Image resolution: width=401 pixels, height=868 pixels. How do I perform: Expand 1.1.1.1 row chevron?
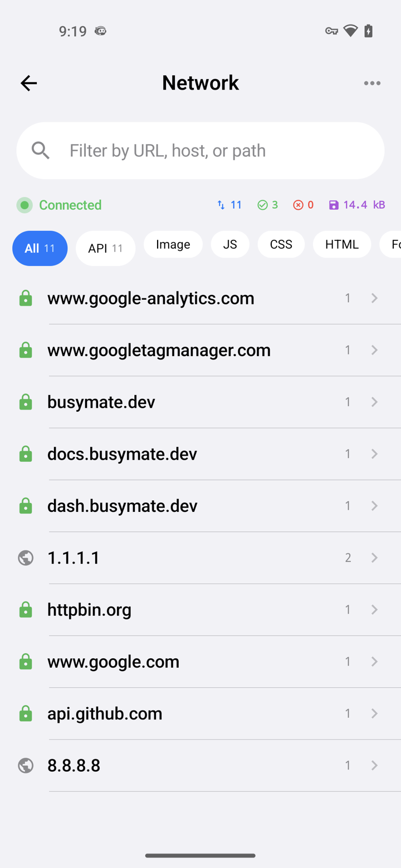[x=374, y=558]
